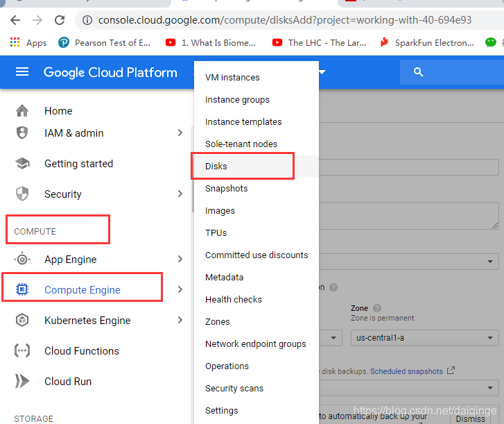Click the Cloud Functions brackets icon

pos(22,350)
